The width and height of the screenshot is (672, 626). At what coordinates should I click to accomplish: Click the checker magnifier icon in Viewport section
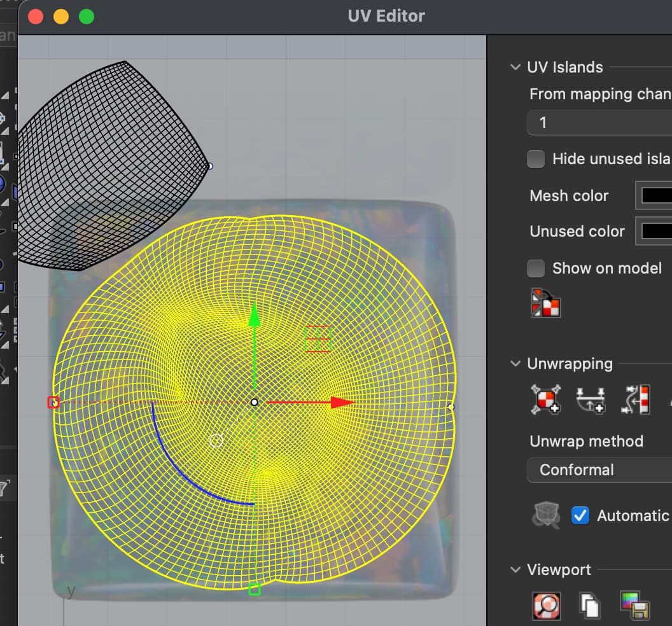pyautogui.click(x=545, y=606)
